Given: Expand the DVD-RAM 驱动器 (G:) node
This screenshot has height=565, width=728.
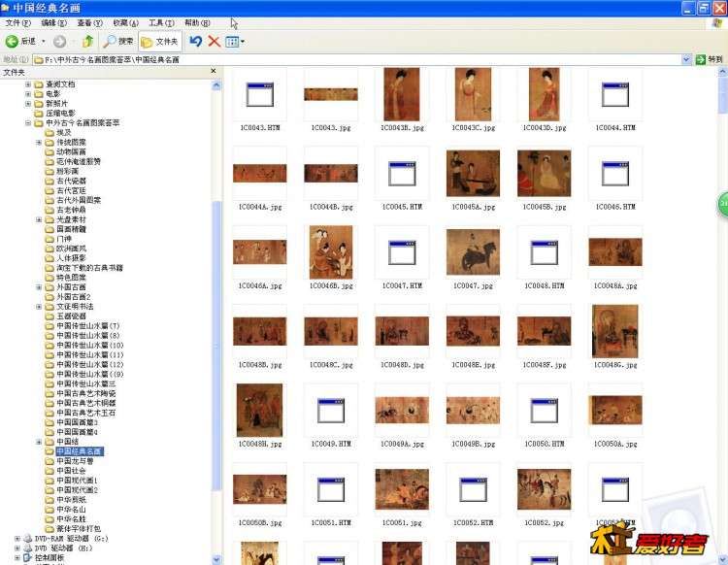Looking at the screenshot, I should pos(17,539).
